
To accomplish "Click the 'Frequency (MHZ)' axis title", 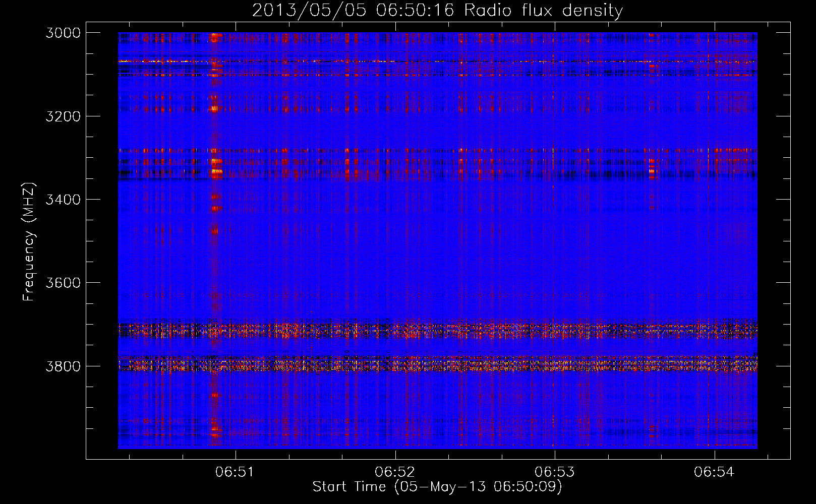I will pyautogui.click(x=29, y=242).
